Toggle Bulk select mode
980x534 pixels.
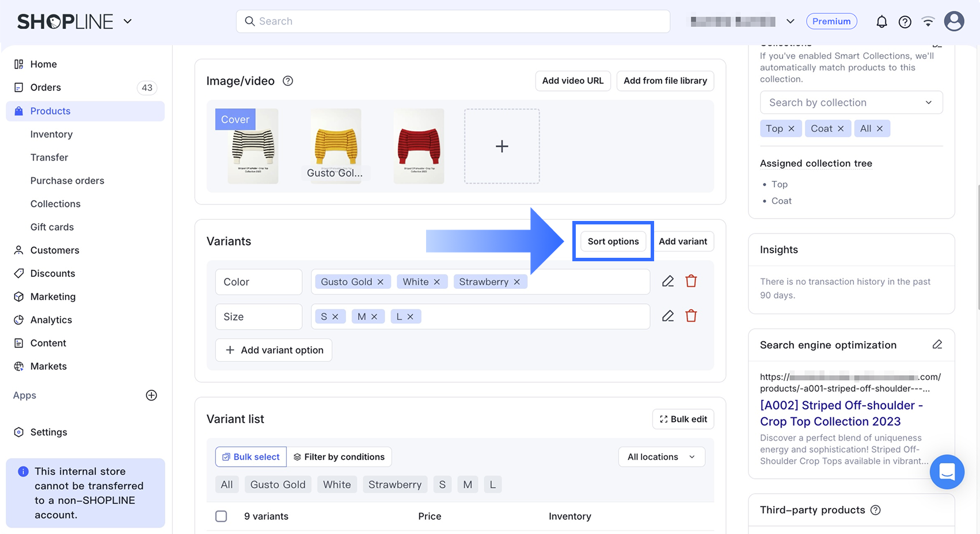[251, 457]
